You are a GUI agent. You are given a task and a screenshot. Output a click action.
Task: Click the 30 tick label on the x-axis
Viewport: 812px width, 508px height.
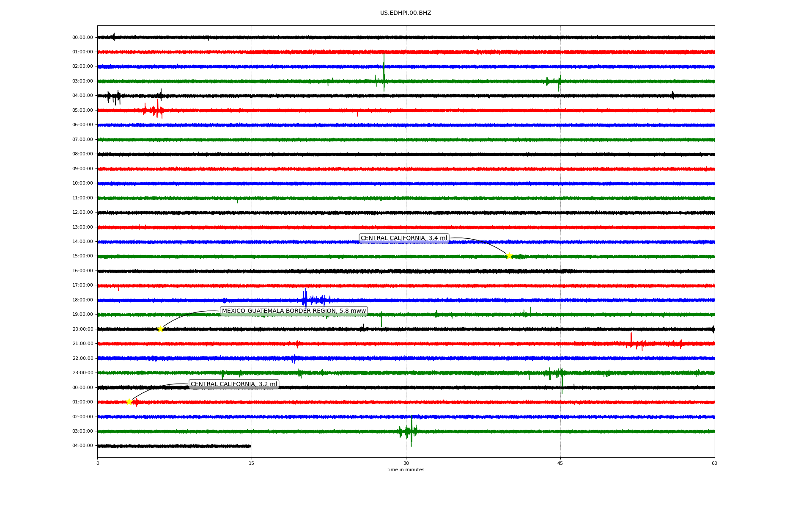pyautogui.click(x=406, y=463)
